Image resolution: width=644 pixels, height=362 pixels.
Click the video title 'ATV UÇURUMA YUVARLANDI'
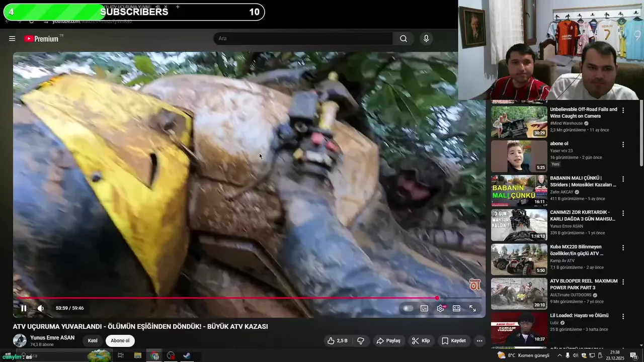(140, 327)
